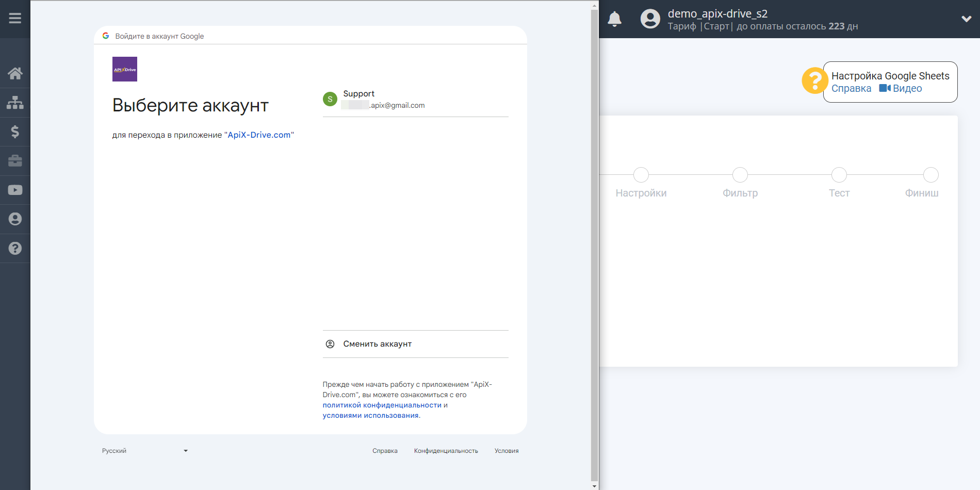Image resolution: width=980 pixels, height=490 pixels.
Task: Click the Google logo icon in dialog header
Action: [x=106, y=36]
